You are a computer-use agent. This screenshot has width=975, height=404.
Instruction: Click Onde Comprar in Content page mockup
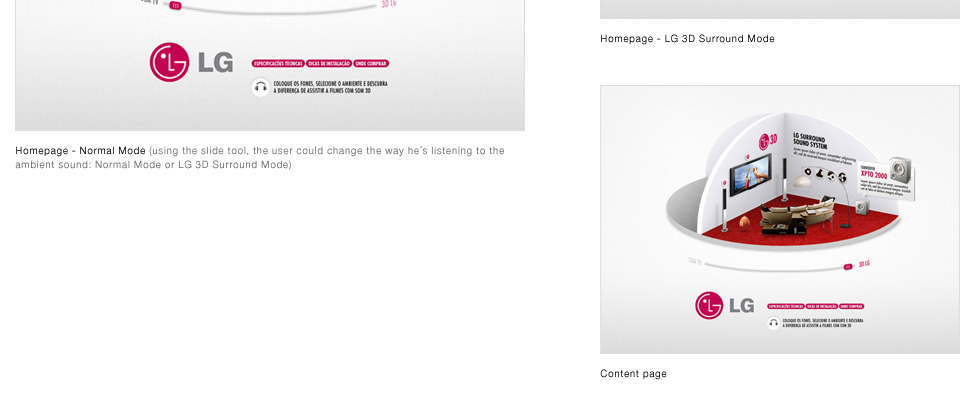point(851,306)
